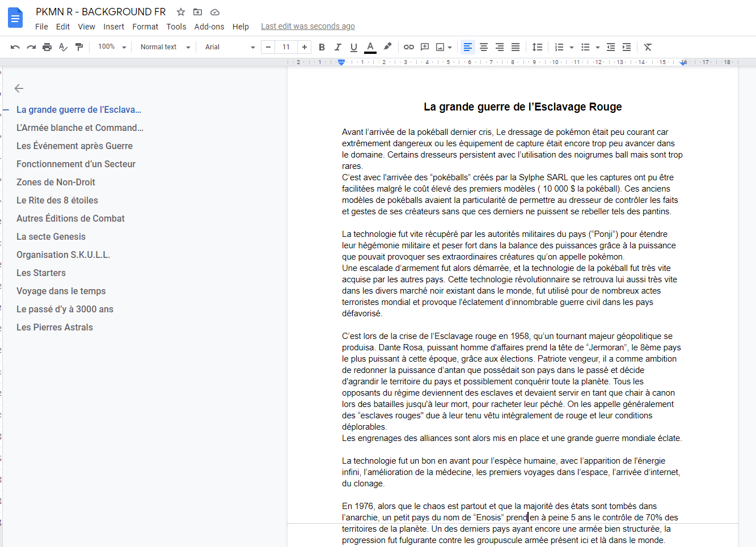Star the document
This screenshot has width=756, height=547.
pyautogui.click(x=181, y=12)
